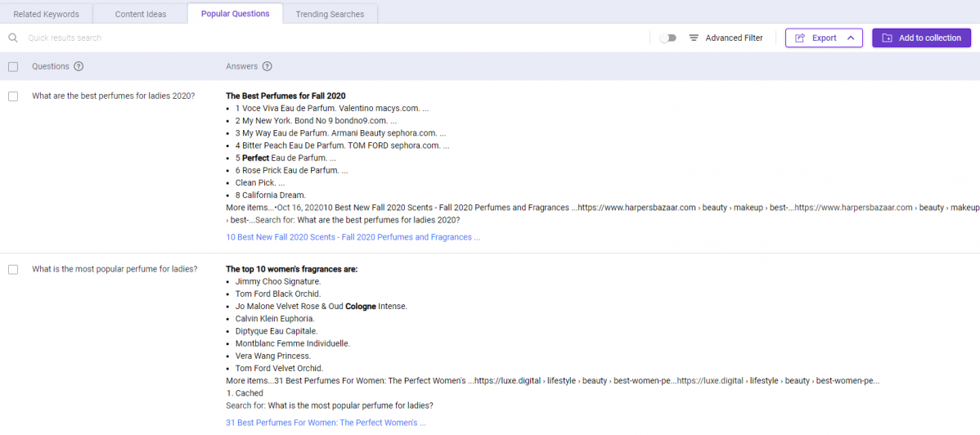Image resolution: width=980 pixels, height=435 pixels.
Task: Click the '5 Perfect Eau de Parfum' line
Action: point(286,158)
